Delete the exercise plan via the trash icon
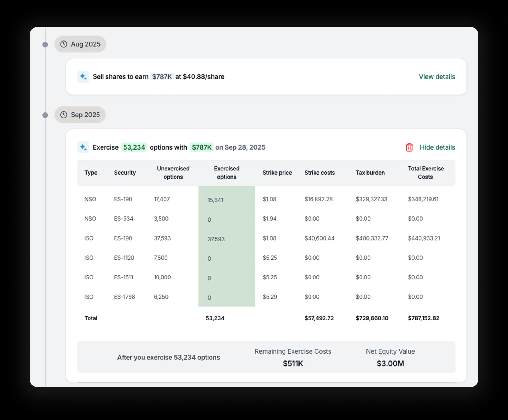This screenshot has width=508, height=420. click(409, 147)
